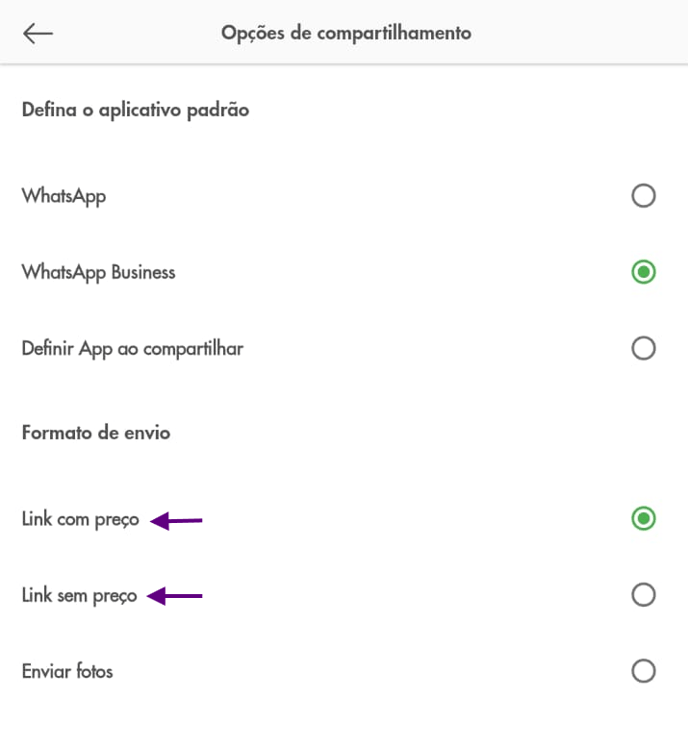The height and width of the screenshot is (747, 688).
Task: Select the WhatsApp radio button
Action: coord(643,196)
